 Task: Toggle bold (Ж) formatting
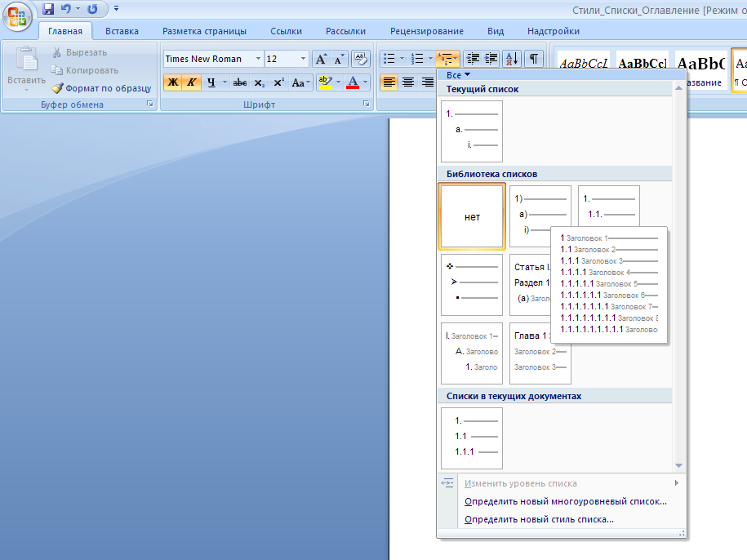coord(173,82)
